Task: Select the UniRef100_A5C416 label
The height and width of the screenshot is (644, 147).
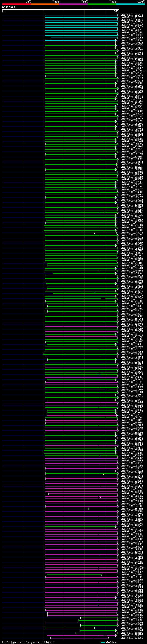Action: [132, 595]
